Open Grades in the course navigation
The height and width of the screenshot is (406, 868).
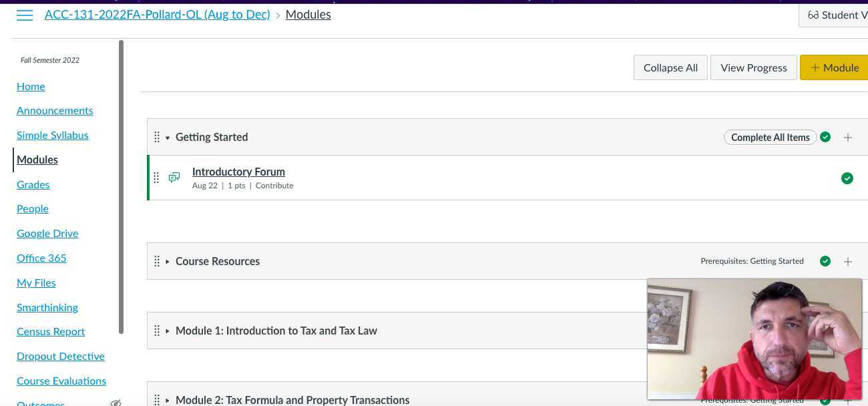tap(33, 184)
